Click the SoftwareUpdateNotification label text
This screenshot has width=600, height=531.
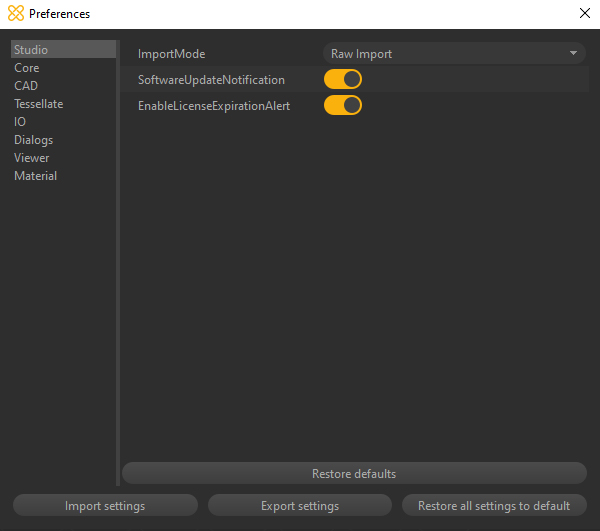coord(211,80)
